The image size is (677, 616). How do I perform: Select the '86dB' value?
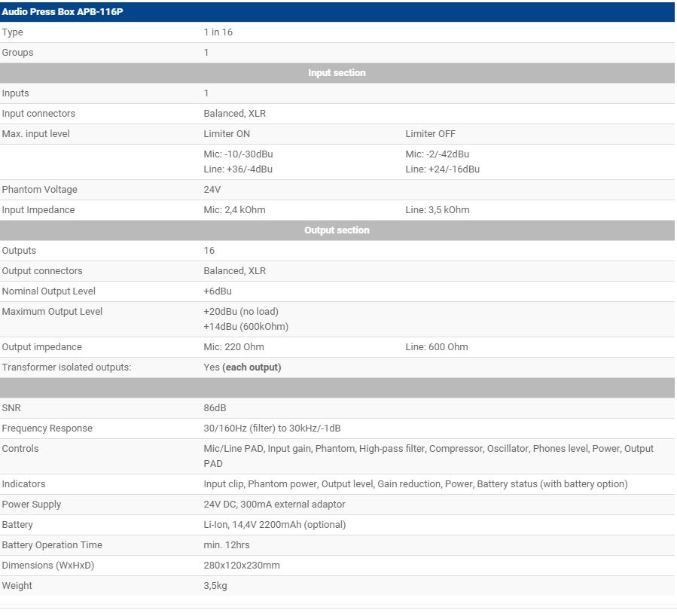(x=215, y=408)
